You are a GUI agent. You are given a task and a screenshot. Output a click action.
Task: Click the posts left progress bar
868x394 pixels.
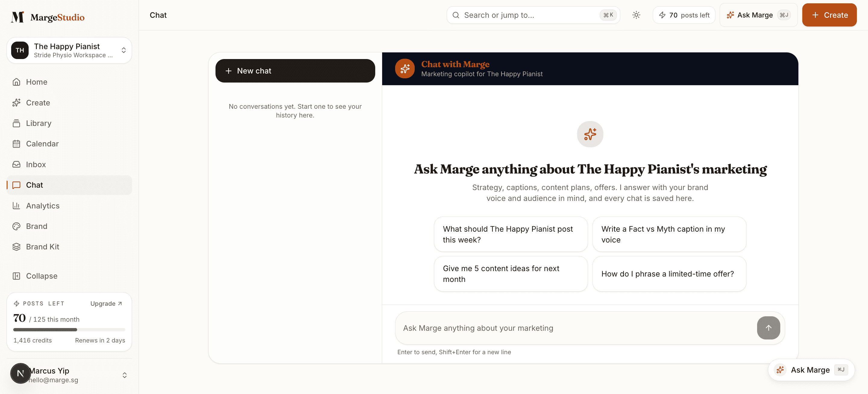click(x=69, y=330)
